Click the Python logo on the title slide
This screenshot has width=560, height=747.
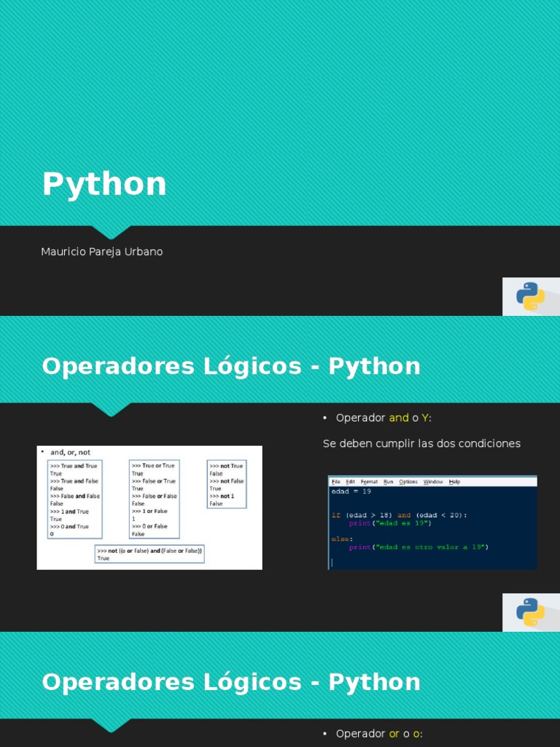(x=530, y=296)
